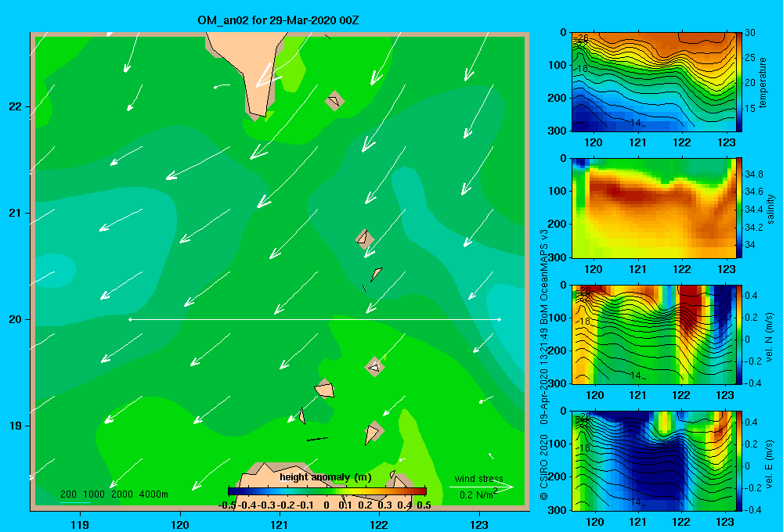This screenshot has width=783, height=532.
Task: Click the temperature panel's vertical colorbar
Action: click(x=739, y=82)
